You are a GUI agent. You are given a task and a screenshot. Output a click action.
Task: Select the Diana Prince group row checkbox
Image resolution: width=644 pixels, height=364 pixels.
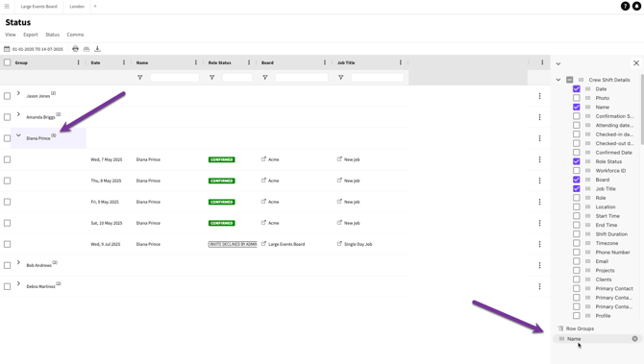(7, 138)
